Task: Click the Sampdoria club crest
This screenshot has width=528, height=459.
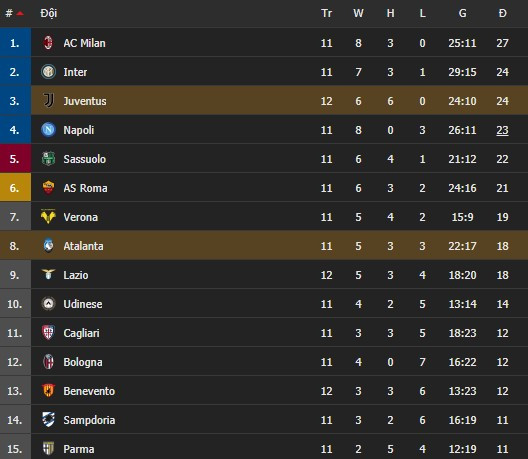Action: 48,420
